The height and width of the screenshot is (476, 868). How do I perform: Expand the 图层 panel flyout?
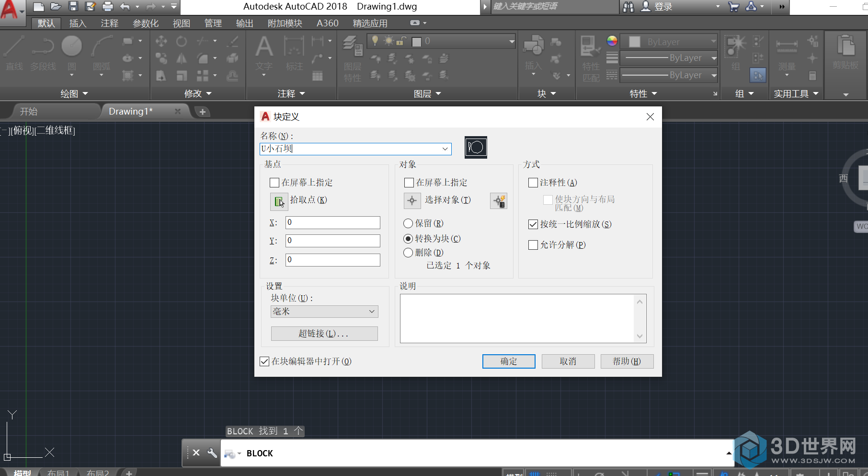click(427, 93)
